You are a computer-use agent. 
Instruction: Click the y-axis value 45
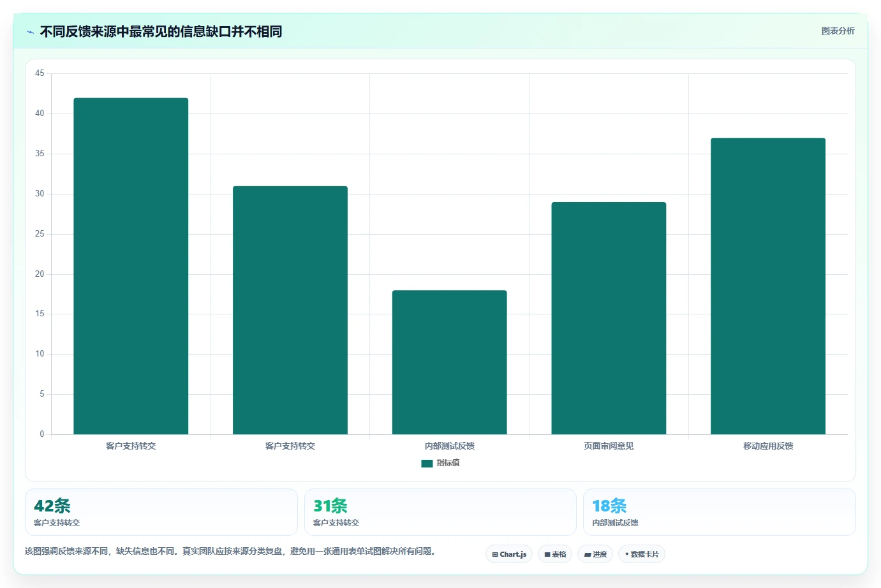(40, 73)
